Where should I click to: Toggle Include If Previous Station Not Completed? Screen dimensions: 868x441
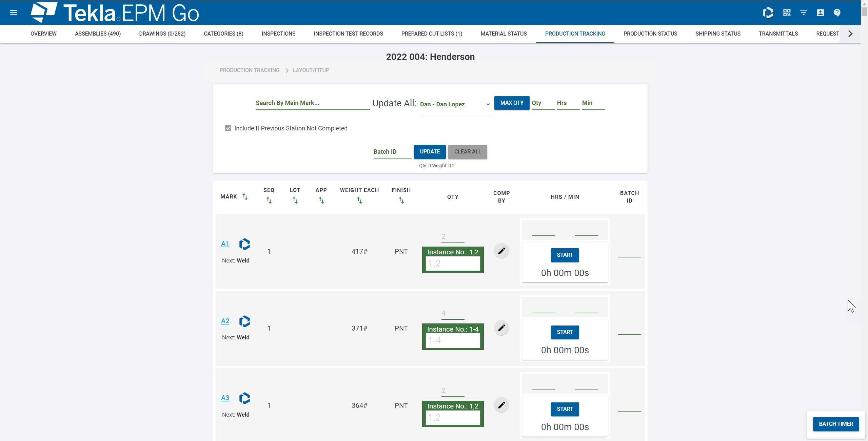coord(228,128)
